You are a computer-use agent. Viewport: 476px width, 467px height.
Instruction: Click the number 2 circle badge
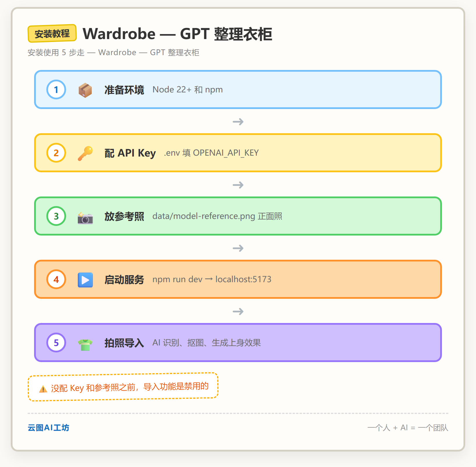(x=56, y=153)
